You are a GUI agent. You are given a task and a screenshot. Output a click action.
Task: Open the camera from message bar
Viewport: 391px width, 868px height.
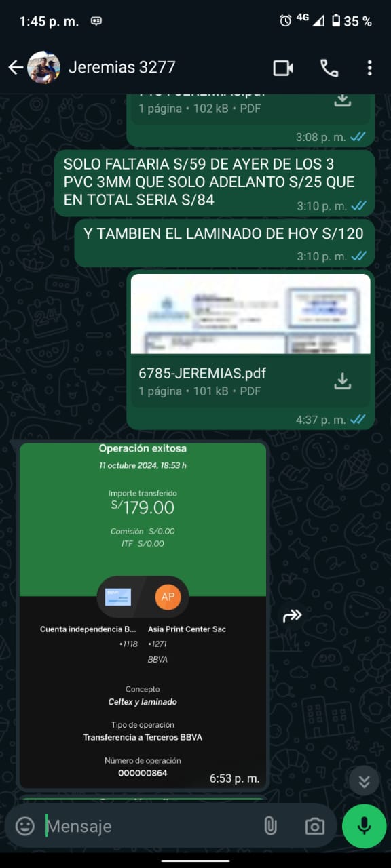314,826
